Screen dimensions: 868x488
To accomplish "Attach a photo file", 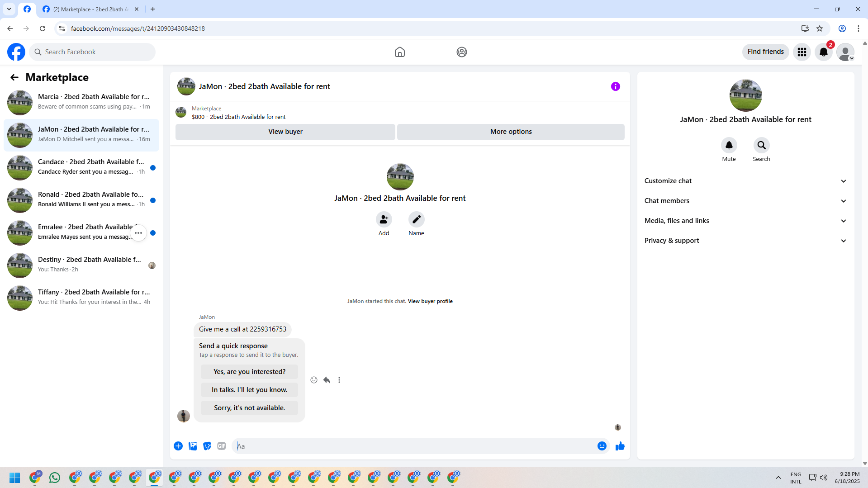I will [x=193, y=446].
